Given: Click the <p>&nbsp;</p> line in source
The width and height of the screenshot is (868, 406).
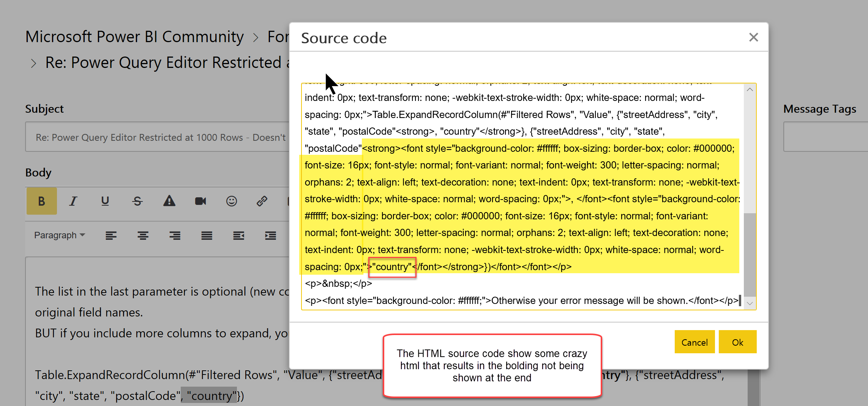Looking at the screenshot, I should tap(338, 284).
